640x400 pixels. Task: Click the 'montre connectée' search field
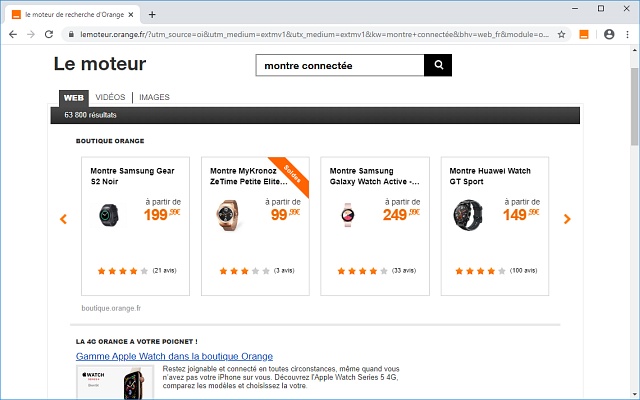(340, 65)
